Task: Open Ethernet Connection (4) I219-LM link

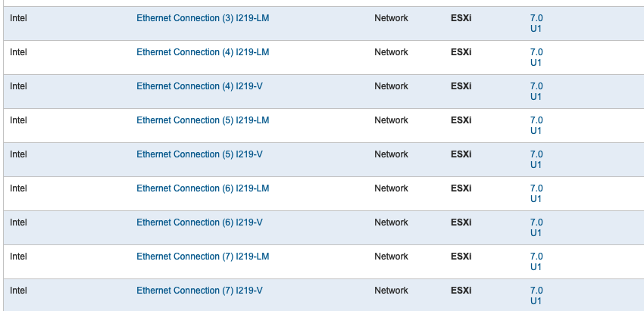Action: [x=203, y=52]
